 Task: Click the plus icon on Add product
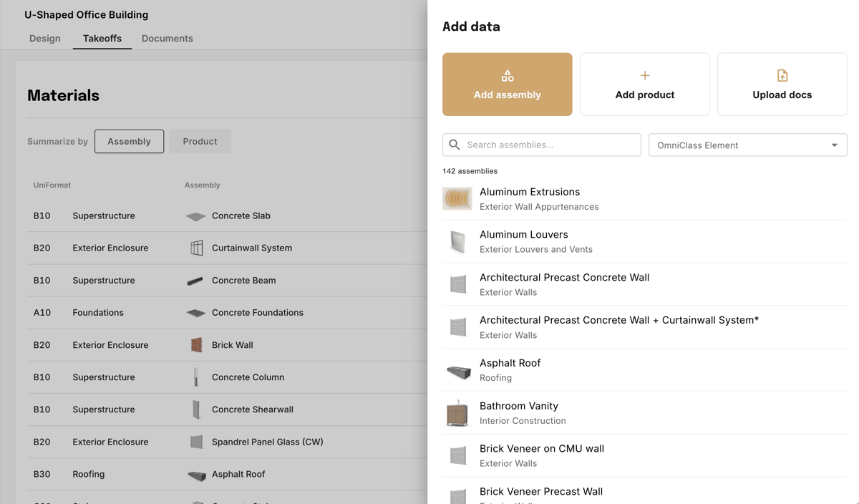[644, 75]
